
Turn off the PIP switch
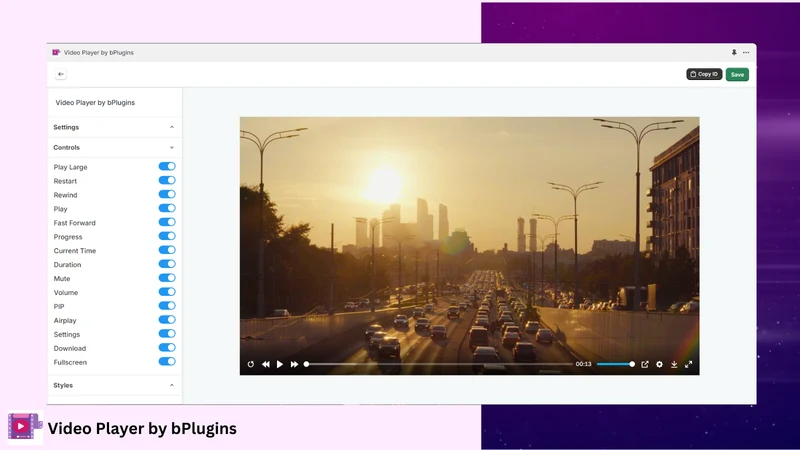(x=167, y=306)
